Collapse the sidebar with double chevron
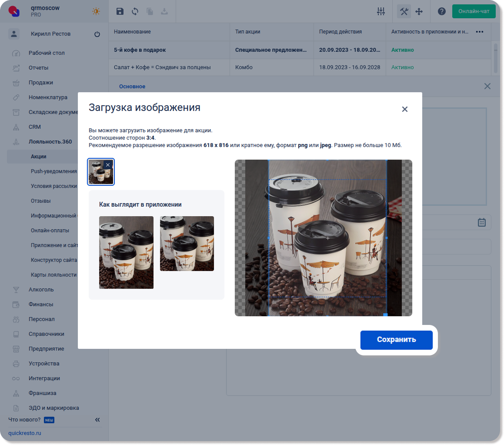 (x=97, y=420)
